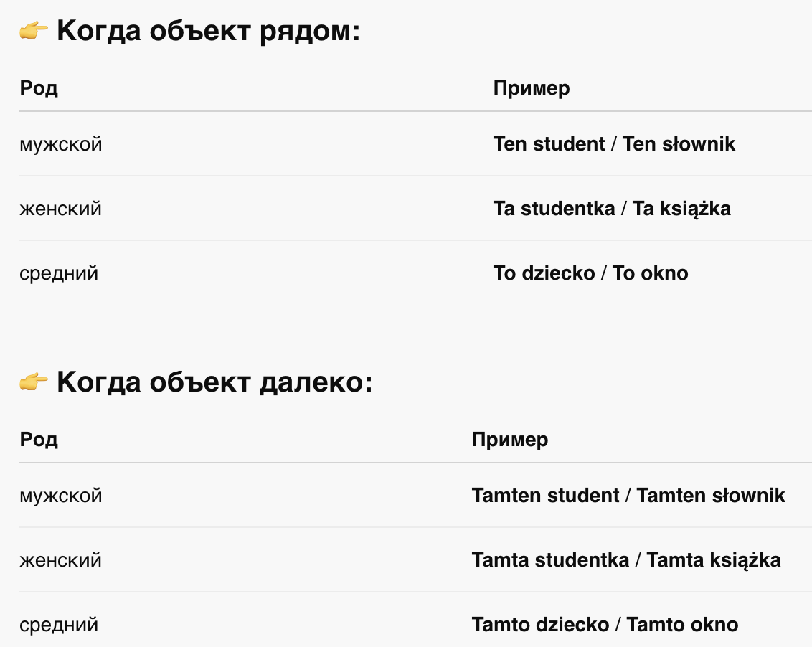Screen dimensions: 812x647
Task: Click the 'Tamten student / Tamten słownik' cell
Action: click(x=628, y=496)
